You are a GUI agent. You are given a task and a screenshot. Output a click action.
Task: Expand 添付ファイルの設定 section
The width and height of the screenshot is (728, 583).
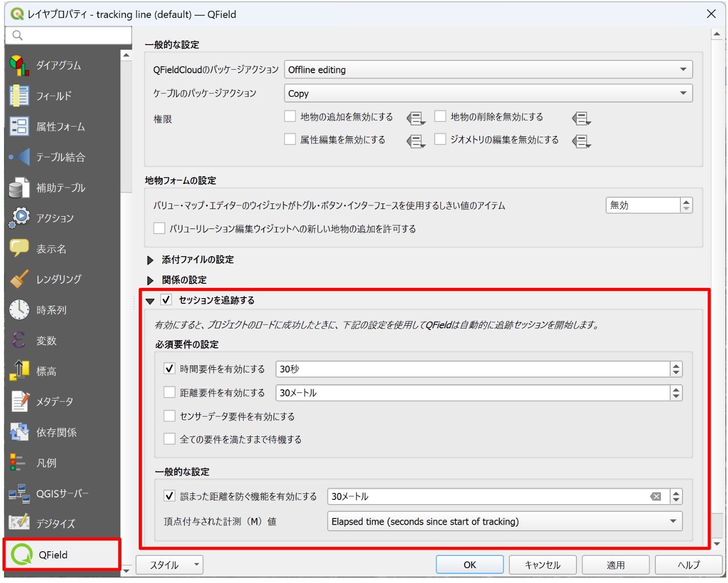pyautogui.click(x=151, y=260)
